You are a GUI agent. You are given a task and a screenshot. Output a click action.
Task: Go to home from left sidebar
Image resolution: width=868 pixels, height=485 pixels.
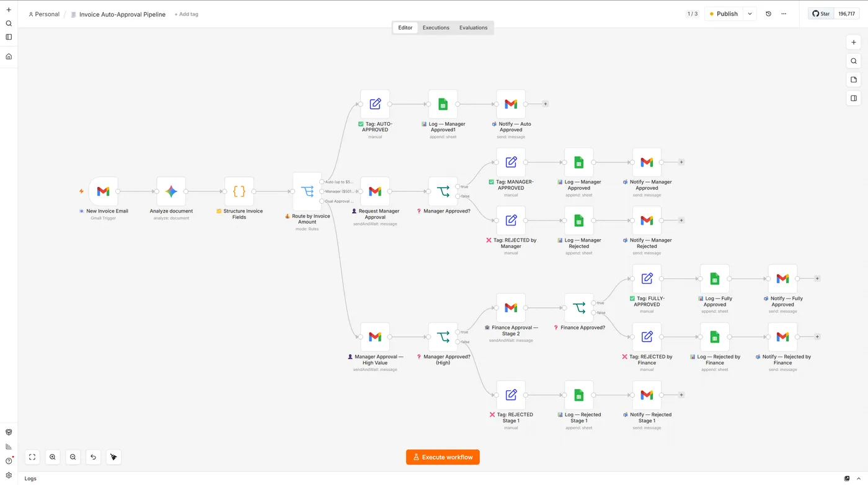coord(9,56)
